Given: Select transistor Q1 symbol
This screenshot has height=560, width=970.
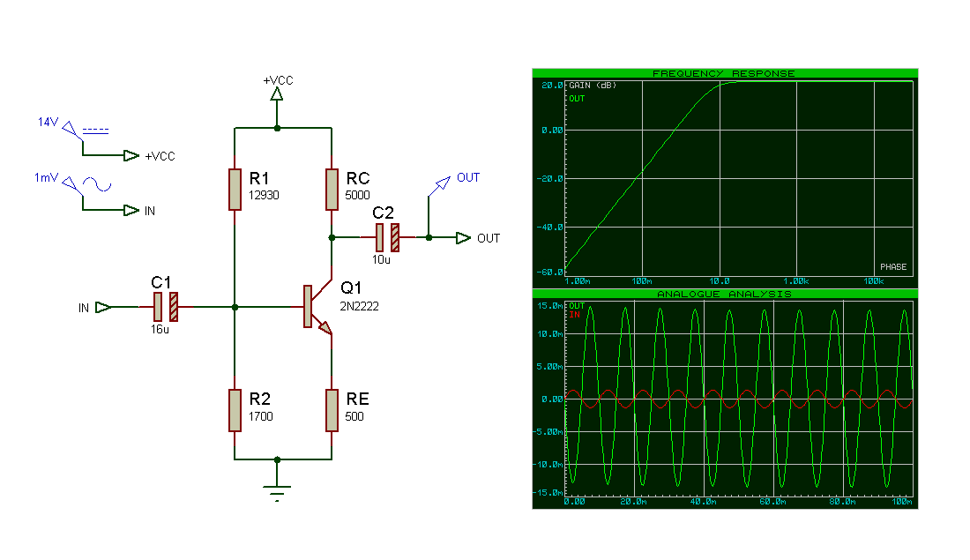Looking at the screenshot, I should pyautogui.click(x=317, y=307).
